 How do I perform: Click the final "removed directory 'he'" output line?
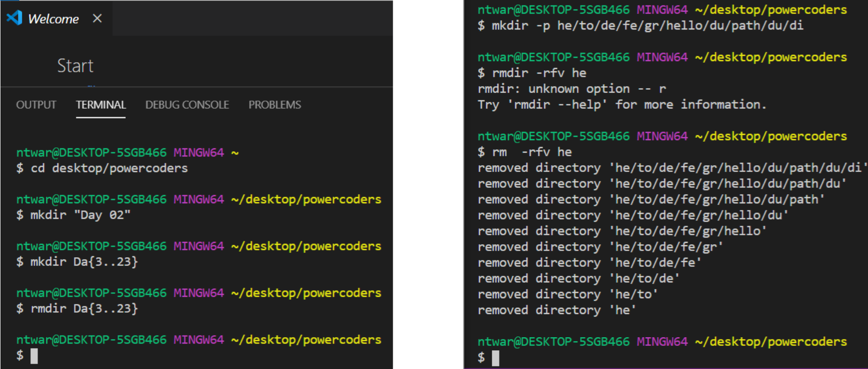(x=556, y=310)
